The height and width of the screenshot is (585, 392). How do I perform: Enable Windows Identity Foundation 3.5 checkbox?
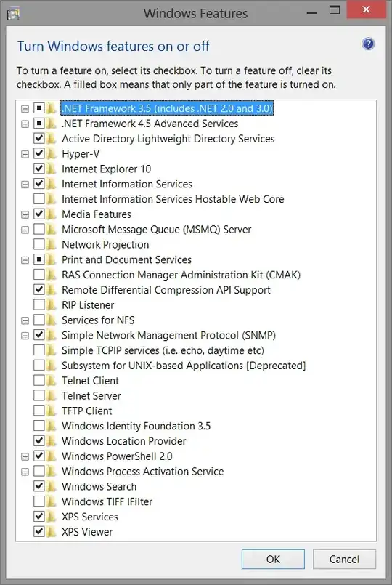click(x=39, y=426)
